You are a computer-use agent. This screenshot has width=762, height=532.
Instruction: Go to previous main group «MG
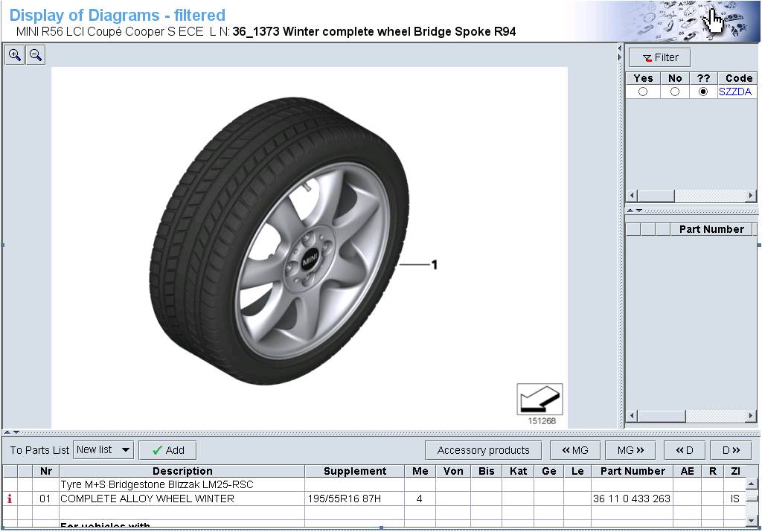click(x=574, y=450)
